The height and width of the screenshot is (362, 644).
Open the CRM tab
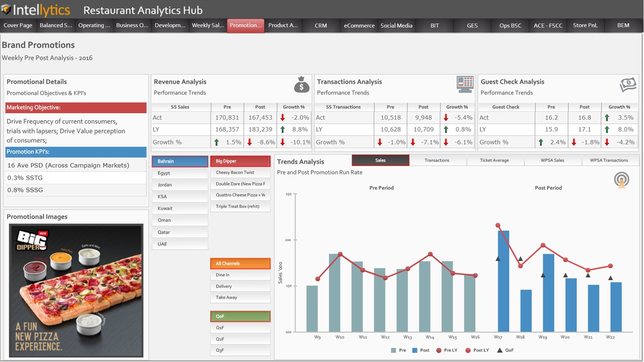click(x=321, y=26)
